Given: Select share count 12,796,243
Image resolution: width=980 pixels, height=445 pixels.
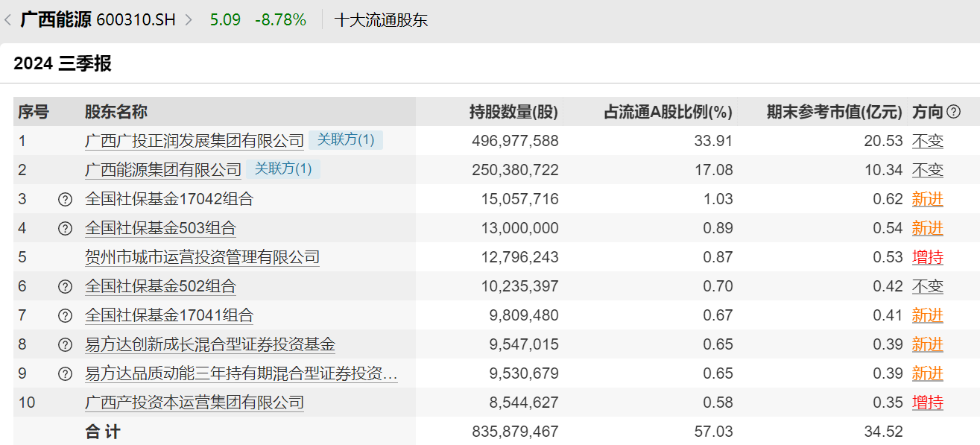Looking at the screenshot, I should point(519,257).
